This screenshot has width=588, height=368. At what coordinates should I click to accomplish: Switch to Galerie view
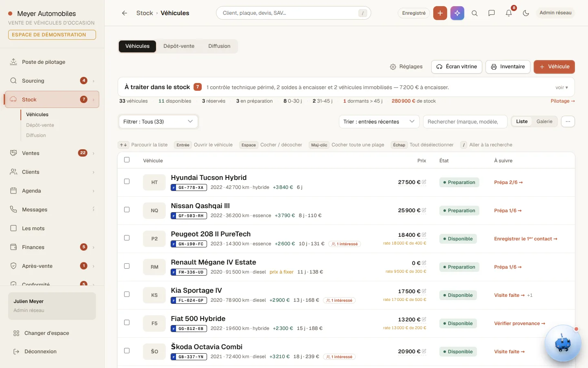tap(544, 121)
